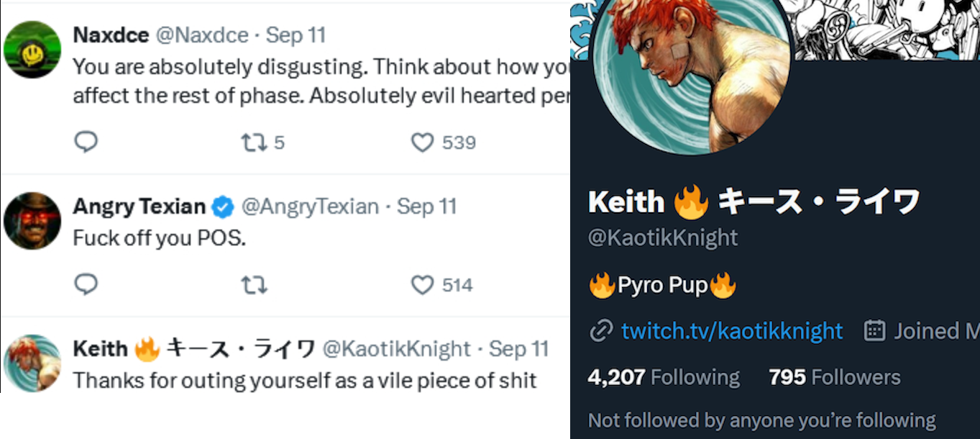The image size is (980, 439).
Task: Click Angry Texian's blue verified badge
Action: [223, 207]
